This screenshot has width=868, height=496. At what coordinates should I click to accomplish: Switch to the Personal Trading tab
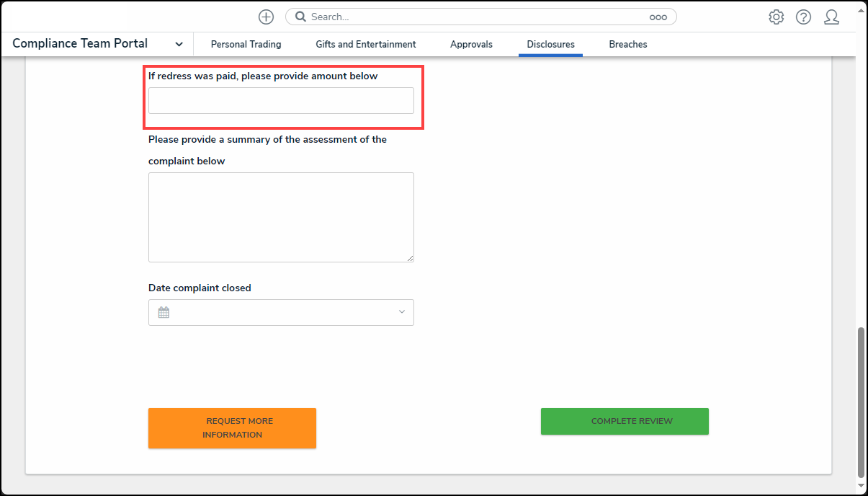(246, 44)
